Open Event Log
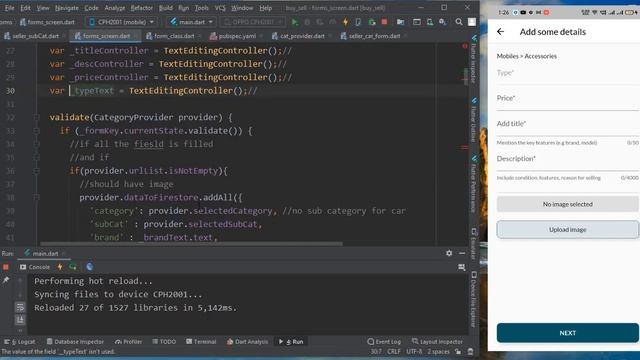The image size is (640, 360). 384,342
